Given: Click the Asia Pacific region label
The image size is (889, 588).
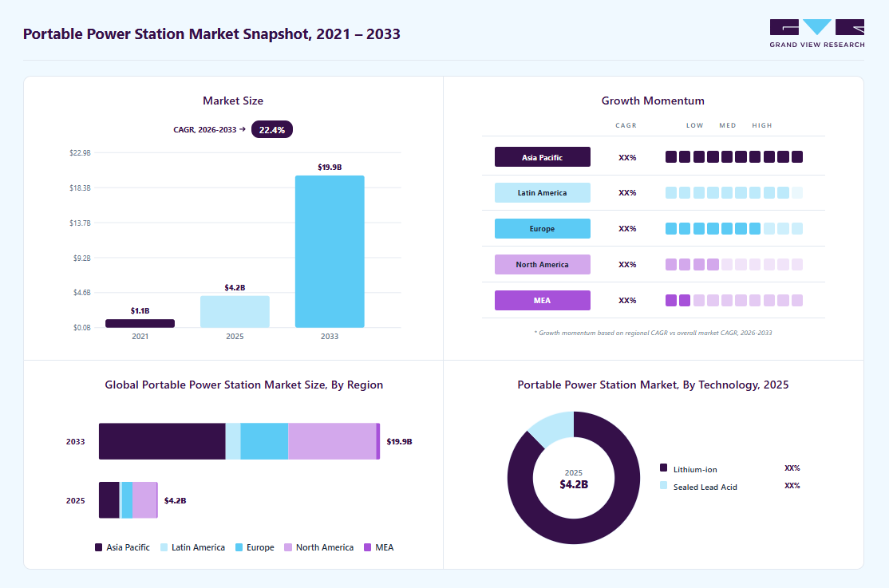Looking at the screenshot, I should point(542,157).
